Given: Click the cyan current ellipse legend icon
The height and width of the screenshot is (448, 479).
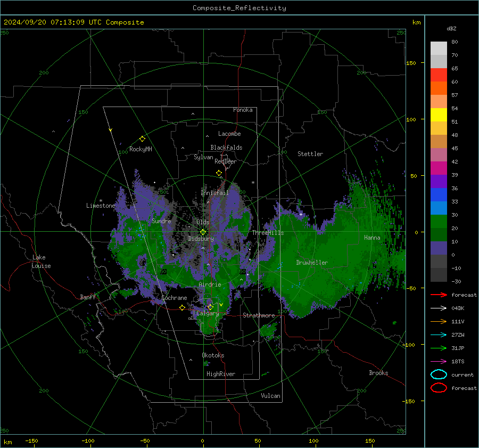Looking at the screenshot, I should tap(439, 374).
